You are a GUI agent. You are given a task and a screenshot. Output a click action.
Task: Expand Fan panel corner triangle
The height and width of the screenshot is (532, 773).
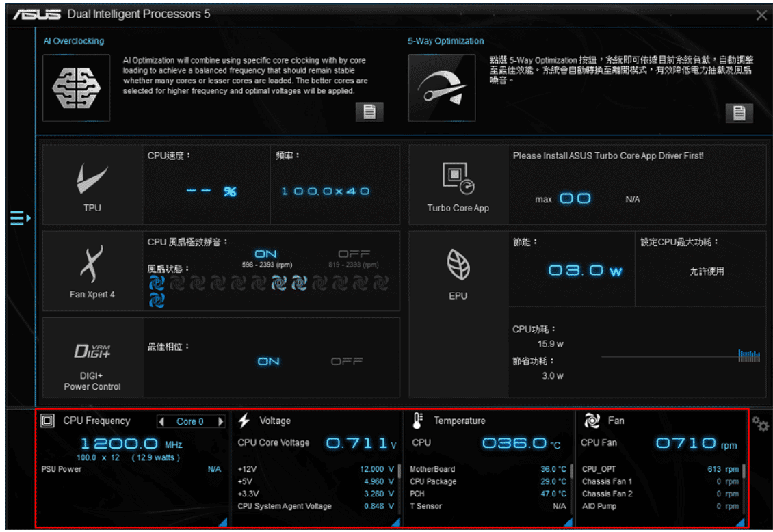[x=740, y=522]
